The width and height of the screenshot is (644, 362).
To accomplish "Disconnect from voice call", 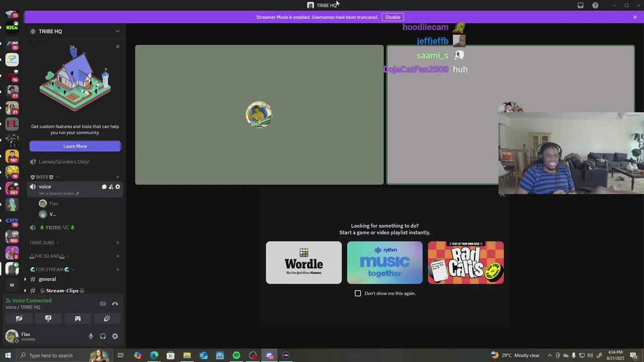I will pyautogui.click(x=115, y=304).
